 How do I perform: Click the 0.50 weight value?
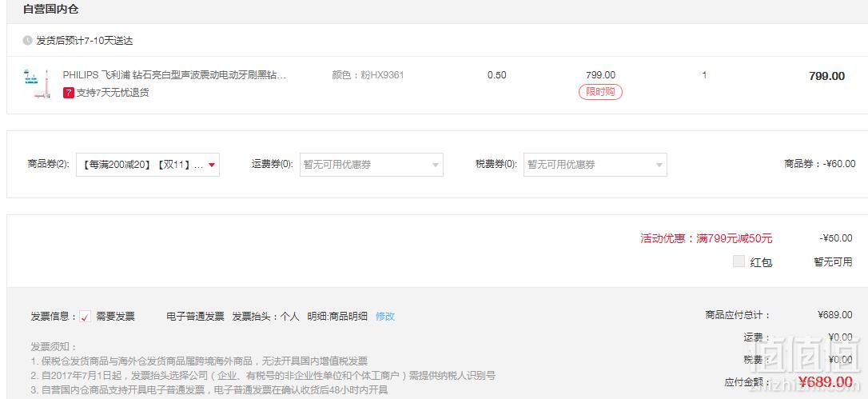(x=496, y=75)
